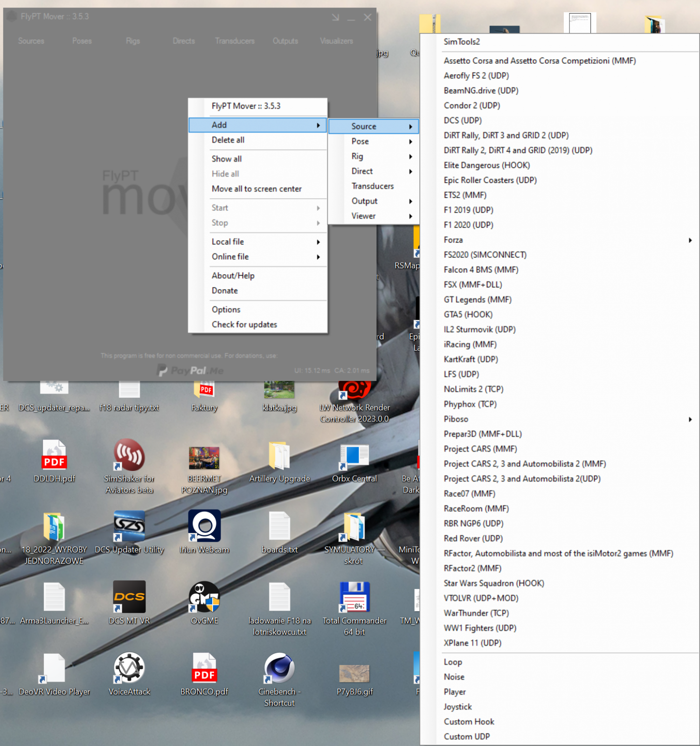Image resolution: width=700 pixels, height=746 pixels.
Task: Open Arma3Launcher_E file icon
Action: [x=54, y=597]
